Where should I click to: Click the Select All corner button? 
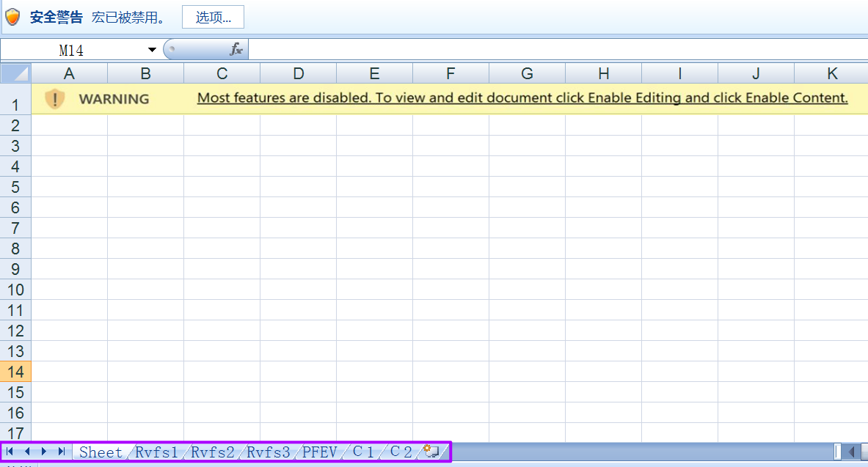(15, 73)
